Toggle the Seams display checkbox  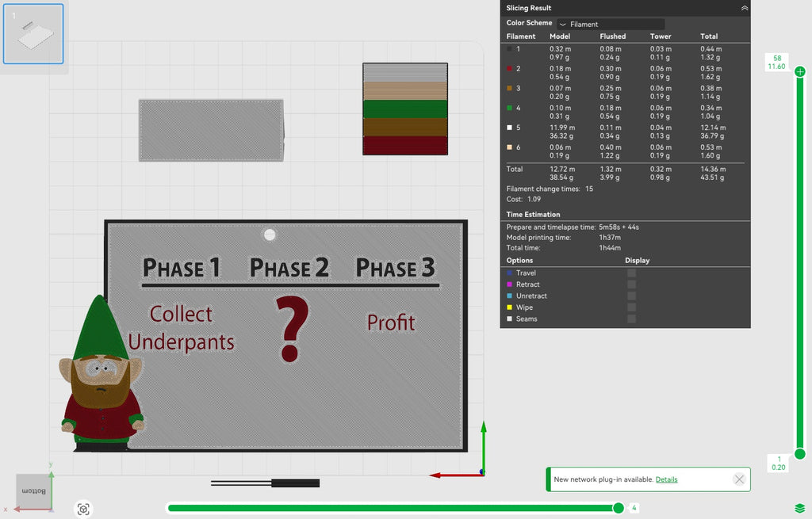(631, 319)
